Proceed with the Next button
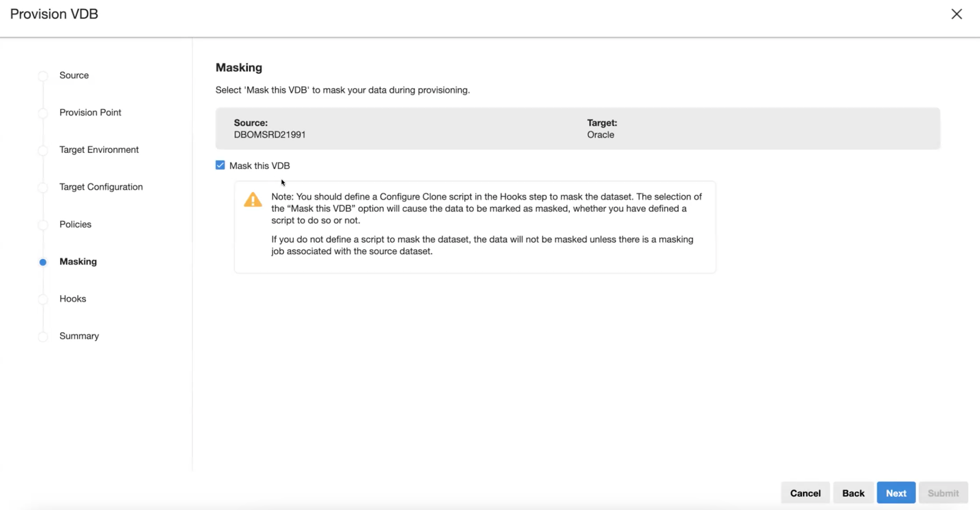 [x=896, y=493]
